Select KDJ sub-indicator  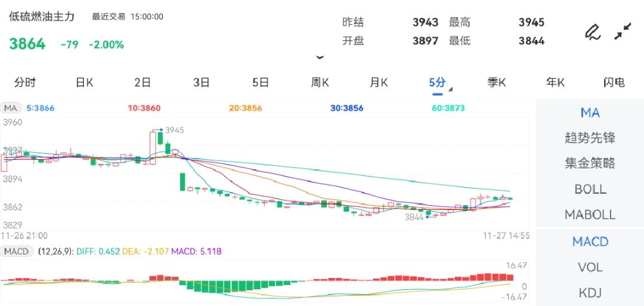(x=590, y=293)
